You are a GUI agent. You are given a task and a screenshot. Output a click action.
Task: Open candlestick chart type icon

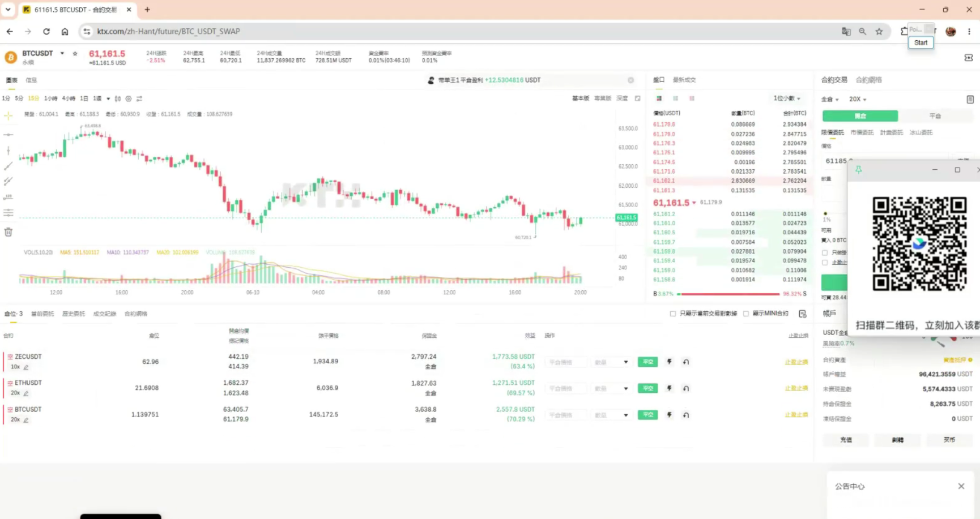[118, 98]
